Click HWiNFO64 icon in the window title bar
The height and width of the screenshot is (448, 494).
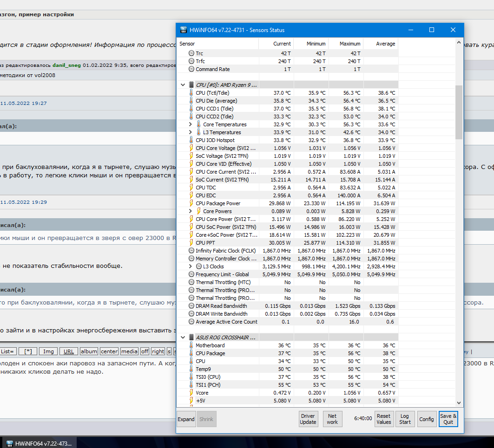point(184,30)
